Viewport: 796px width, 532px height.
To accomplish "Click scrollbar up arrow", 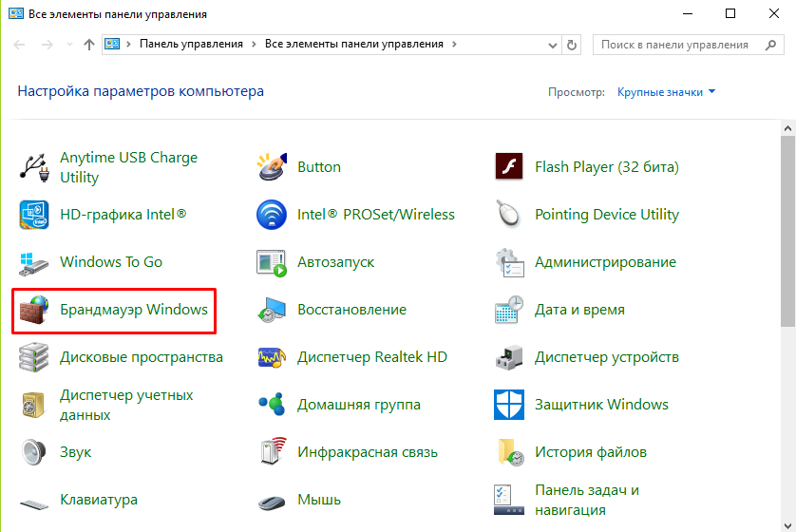I will point(787,128).
